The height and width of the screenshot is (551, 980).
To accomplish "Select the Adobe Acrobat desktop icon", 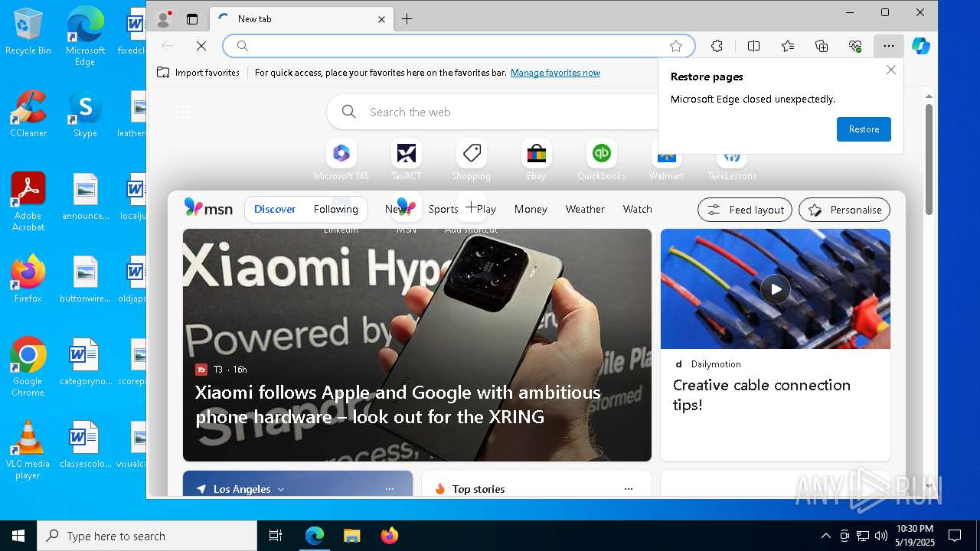I will [28, 202].
